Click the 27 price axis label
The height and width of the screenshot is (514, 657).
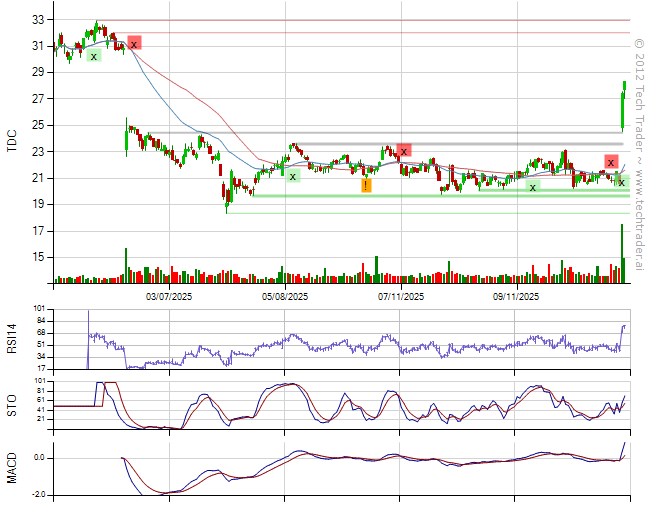[x=38, y=98]
